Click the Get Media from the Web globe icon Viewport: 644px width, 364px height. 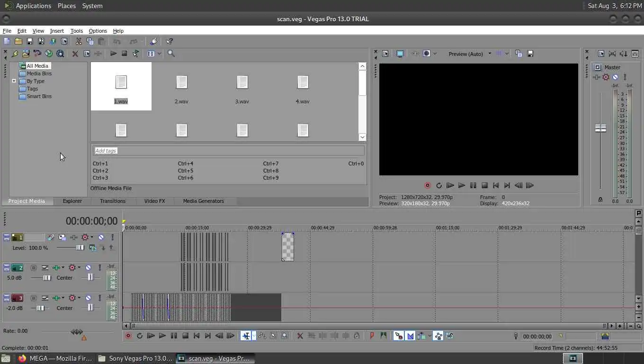(x=48, y=54)
